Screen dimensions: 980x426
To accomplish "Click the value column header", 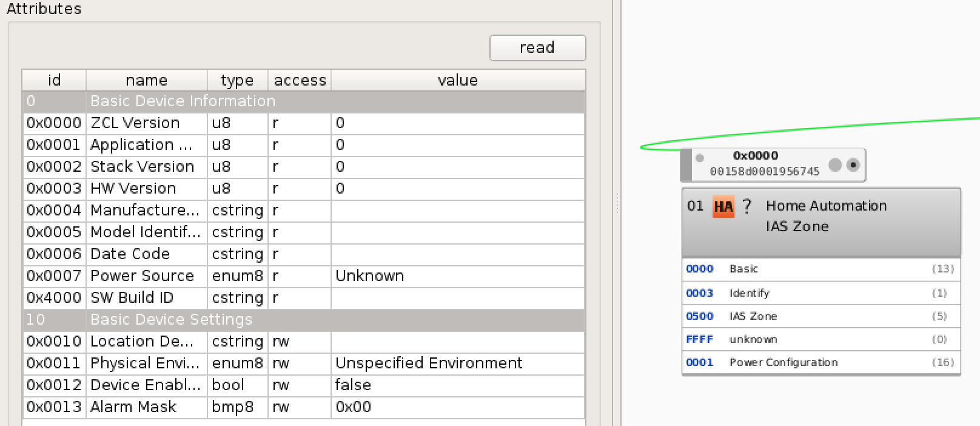I will pyautogui.click(x=458, y=80).
